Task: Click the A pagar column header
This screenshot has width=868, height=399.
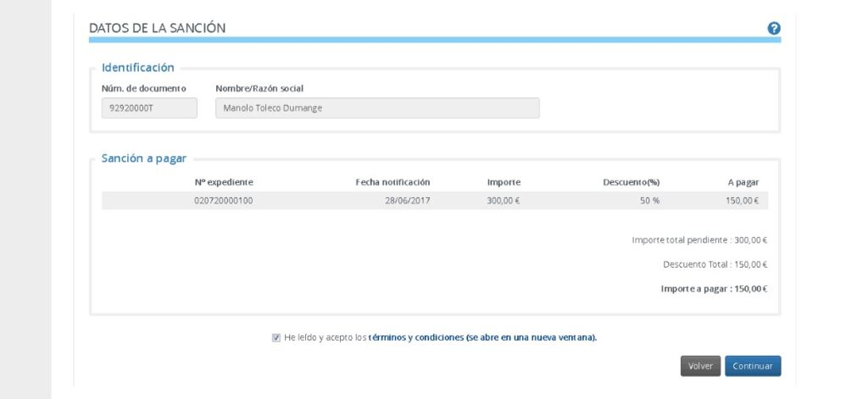Action: click(743, 182)
